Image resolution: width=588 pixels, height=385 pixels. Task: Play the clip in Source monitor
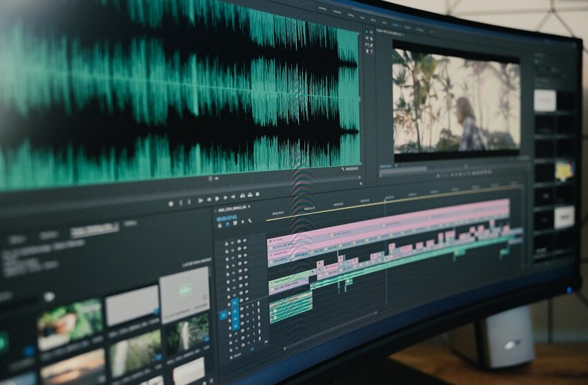[217, 199]
